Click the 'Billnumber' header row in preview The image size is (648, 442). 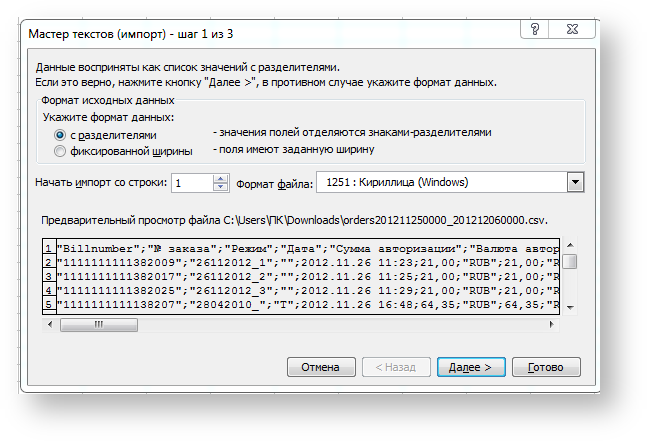pyautogui.click(x=300, y=248)
